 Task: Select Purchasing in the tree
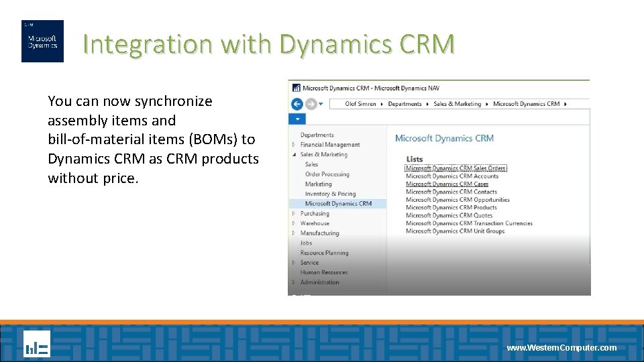click(x=315, y=213)
